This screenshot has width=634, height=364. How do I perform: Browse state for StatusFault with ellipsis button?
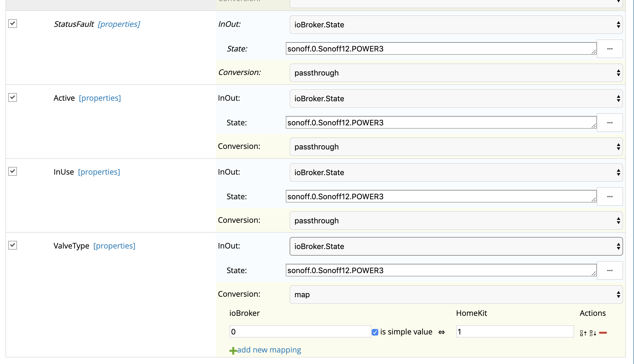click(610, 49)
